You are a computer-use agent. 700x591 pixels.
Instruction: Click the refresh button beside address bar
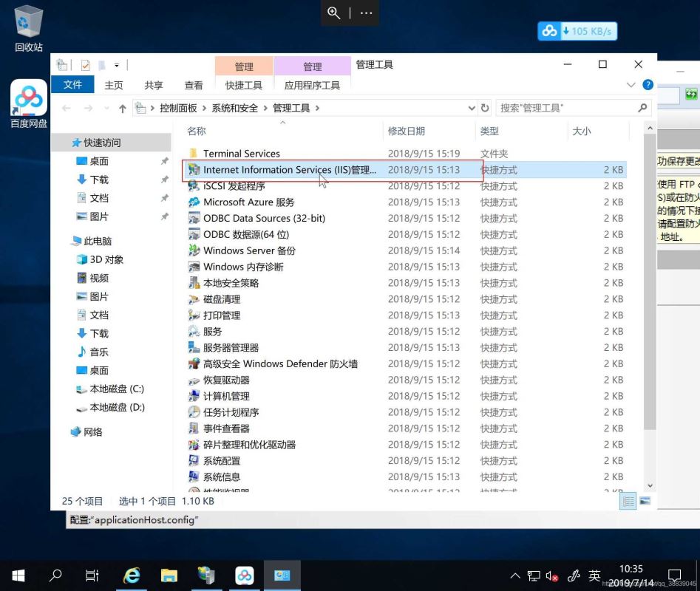tap(485, 108)
